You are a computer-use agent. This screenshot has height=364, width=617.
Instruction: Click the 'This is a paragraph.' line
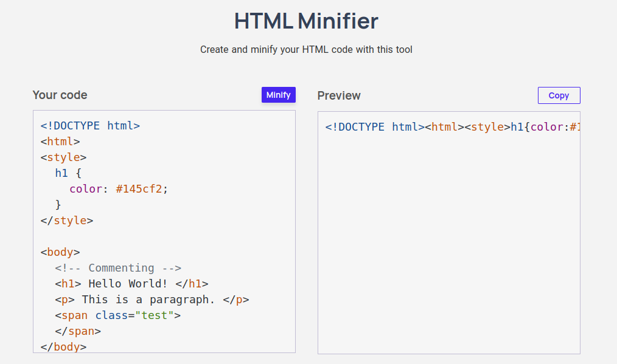pyautogui.click(x=152, y=300)
